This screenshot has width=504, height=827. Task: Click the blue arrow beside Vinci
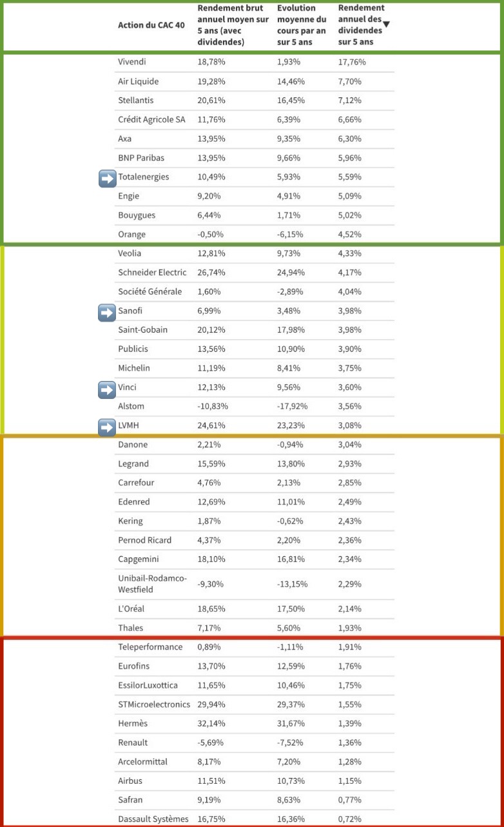[x=107, y=389]
